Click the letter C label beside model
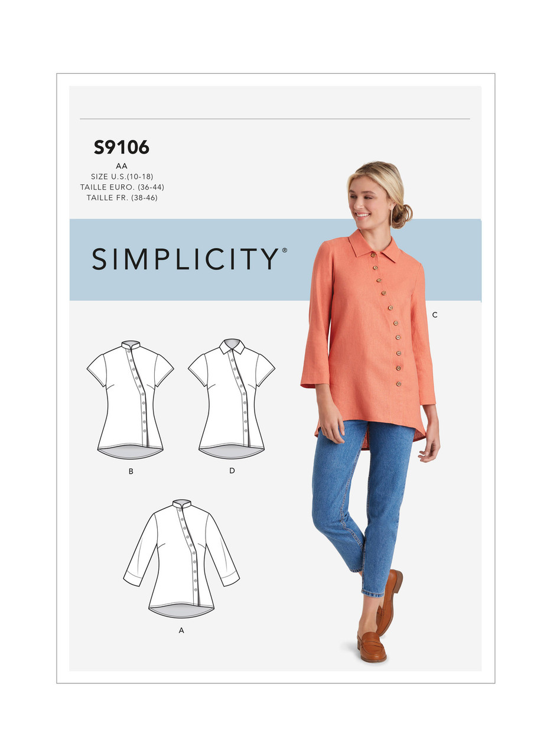 (434, 315)
